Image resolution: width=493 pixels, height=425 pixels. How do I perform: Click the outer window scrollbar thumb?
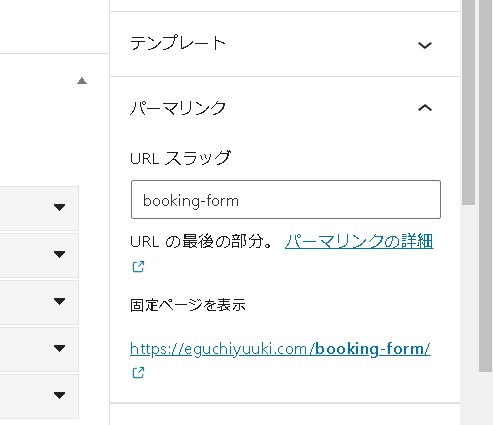(x=486, y=186)
